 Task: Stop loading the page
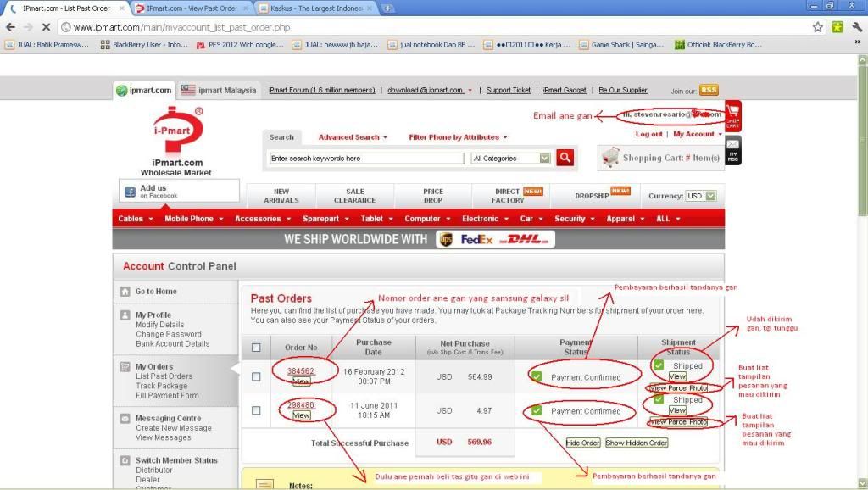click(x=46, y=27)
